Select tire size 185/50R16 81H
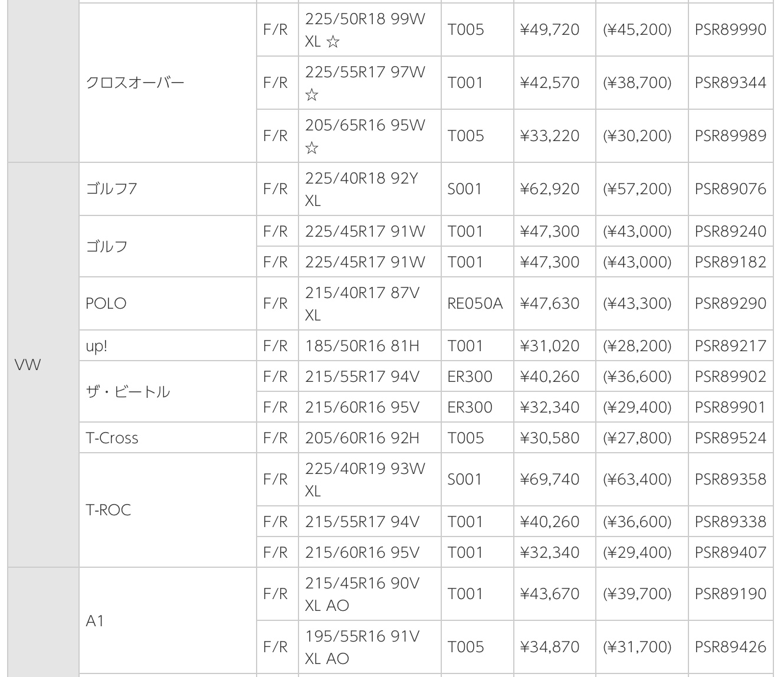Screen dimensions: 784x677 [362, 346]
